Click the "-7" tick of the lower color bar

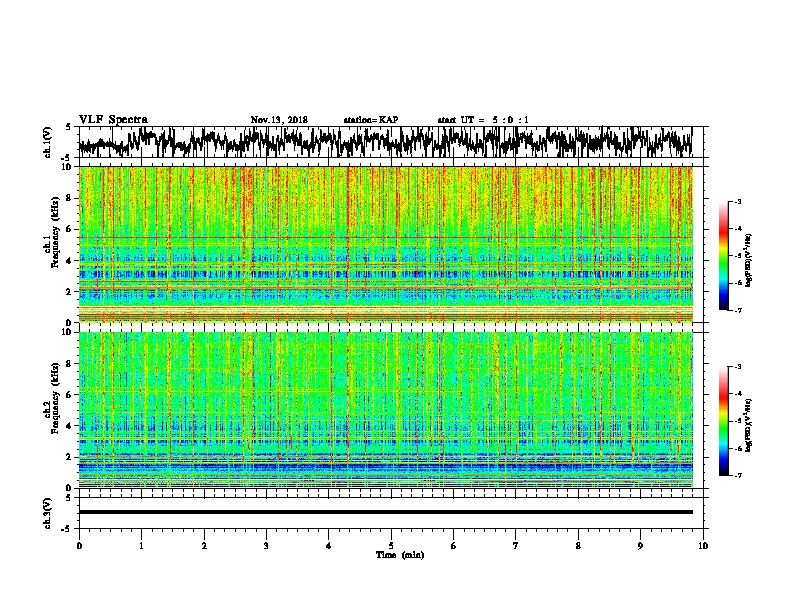[737, 475]
